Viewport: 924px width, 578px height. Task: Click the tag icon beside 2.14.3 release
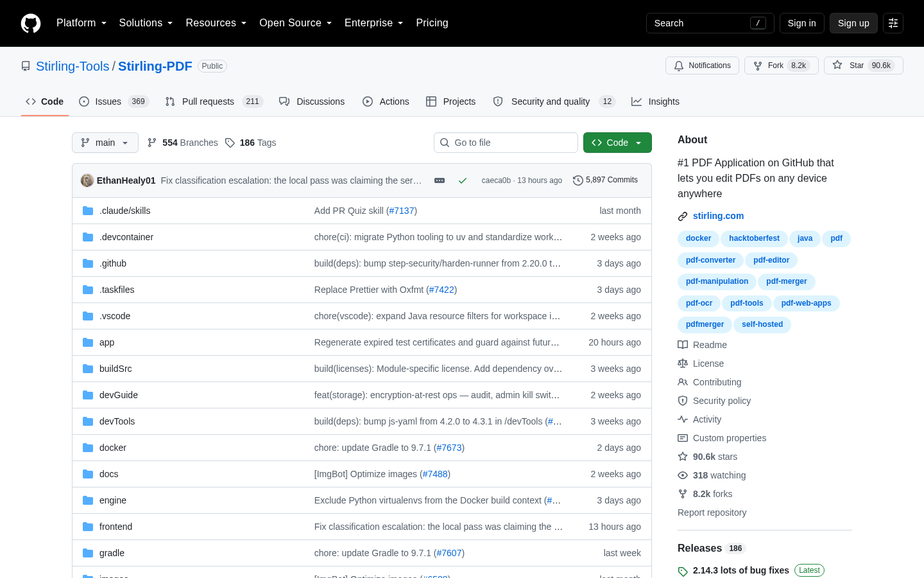coord(683,571)
